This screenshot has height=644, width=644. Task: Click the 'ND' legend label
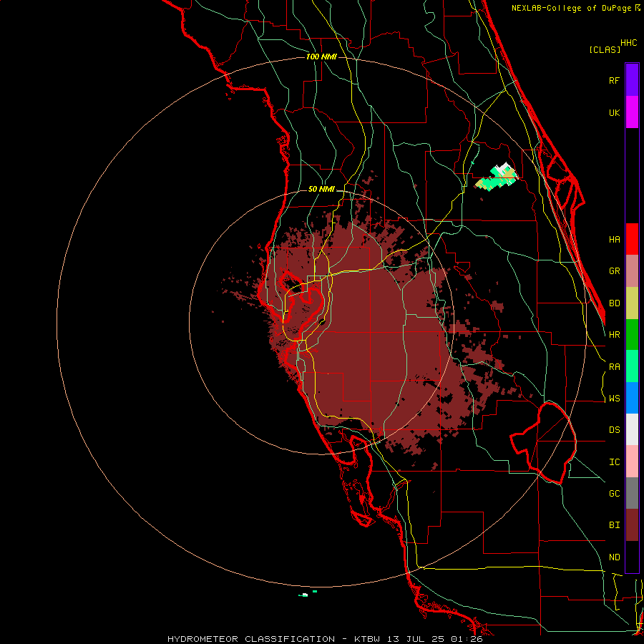(x=614, y=557)
